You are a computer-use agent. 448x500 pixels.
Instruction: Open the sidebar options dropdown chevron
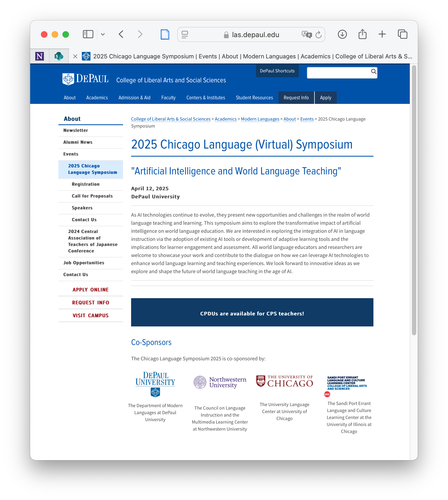click(x=103, y=34)
